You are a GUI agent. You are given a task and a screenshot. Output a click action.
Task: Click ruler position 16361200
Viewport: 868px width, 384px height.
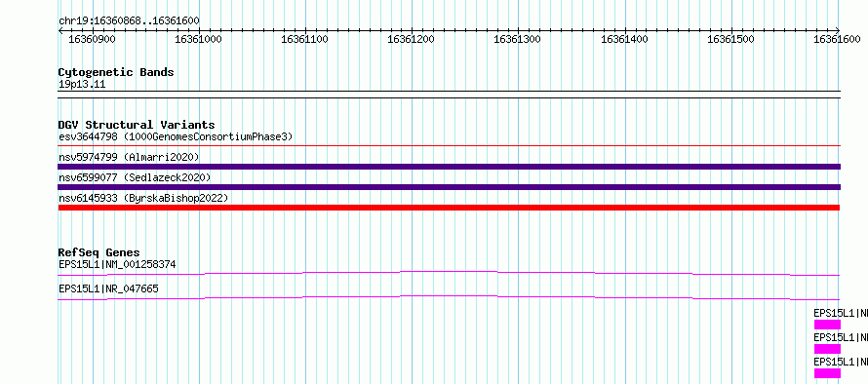(412, 39)
